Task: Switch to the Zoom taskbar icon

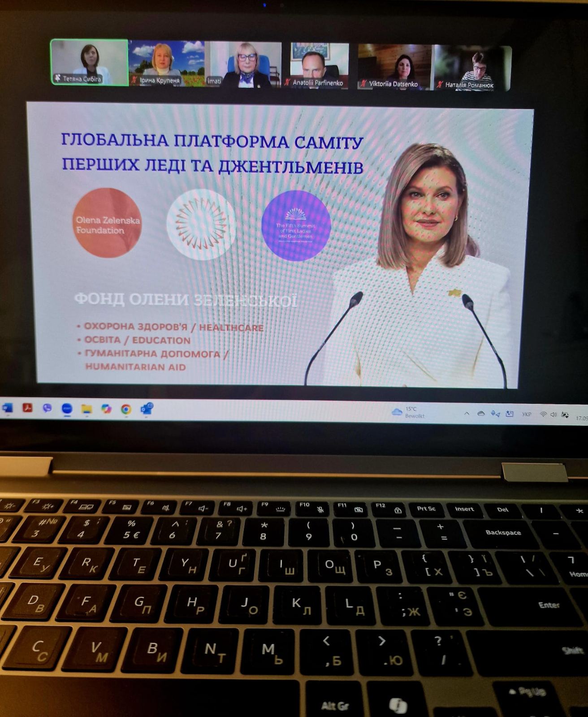Action: [67, 409]
